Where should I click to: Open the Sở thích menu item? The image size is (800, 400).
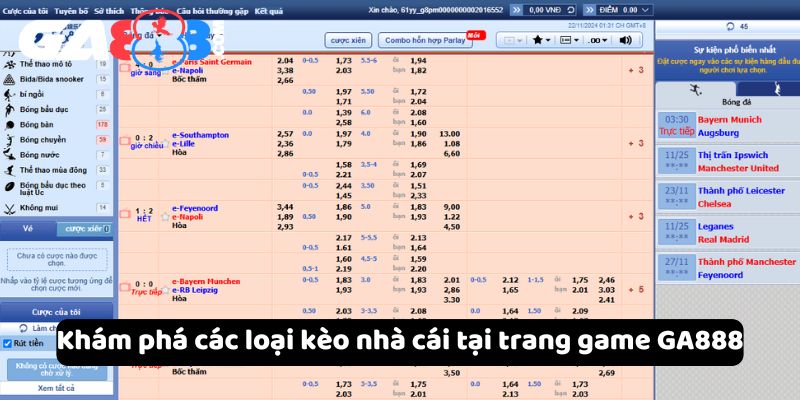tap(109, 11)
